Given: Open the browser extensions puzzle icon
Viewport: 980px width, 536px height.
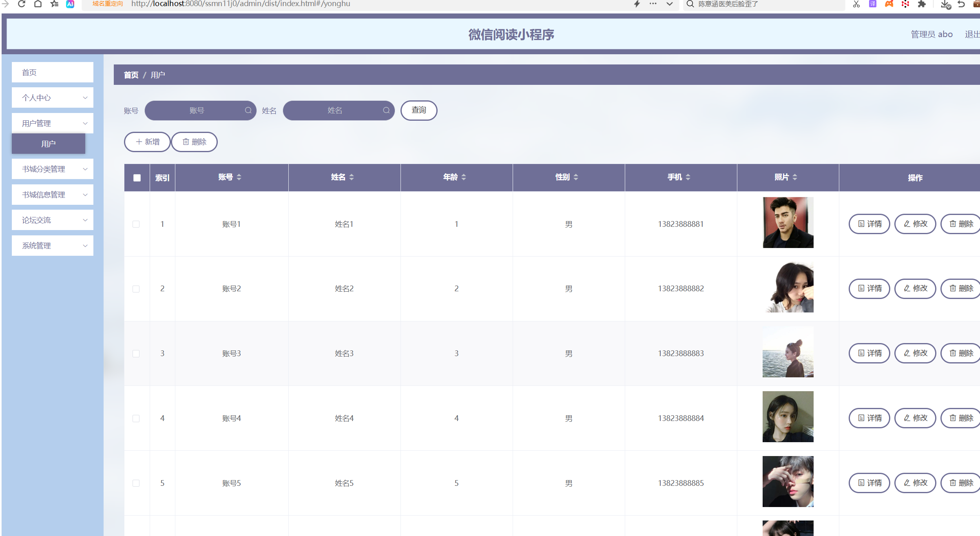Looking at the screenshot, I should (x=921, y=4).
